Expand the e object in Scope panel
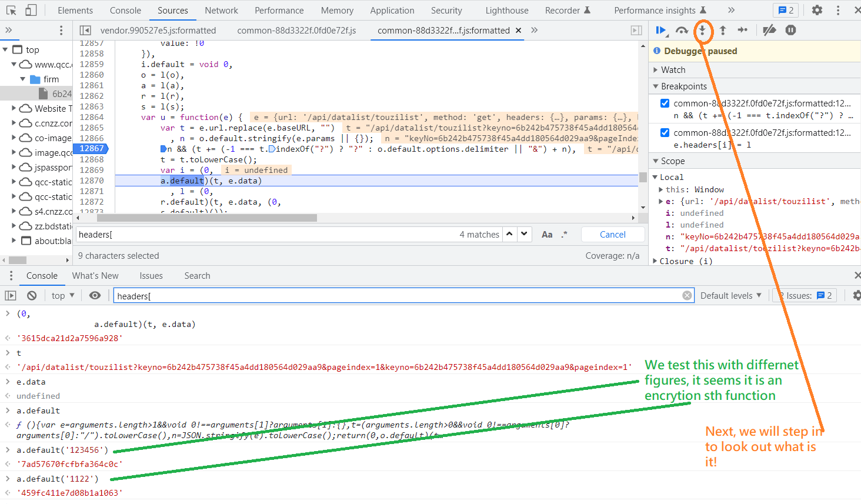This screenshot has height=504, width=861. [x=659, y=201]
